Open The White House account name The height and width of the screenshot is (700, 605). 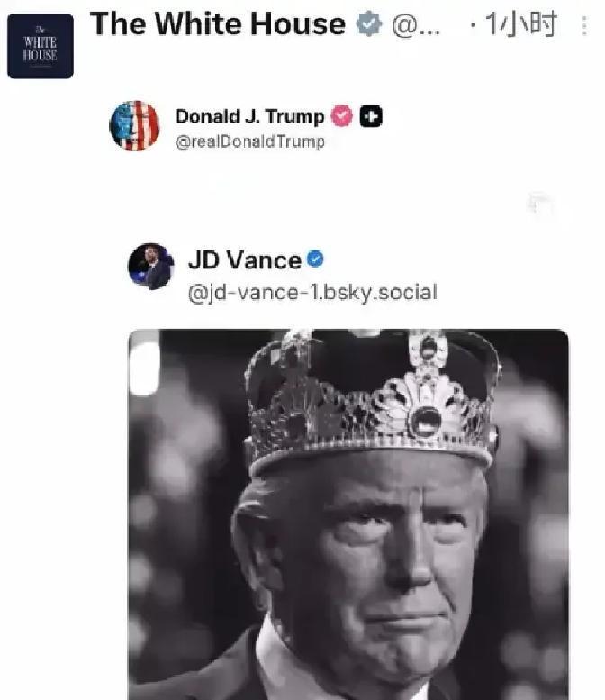point(218,24)
